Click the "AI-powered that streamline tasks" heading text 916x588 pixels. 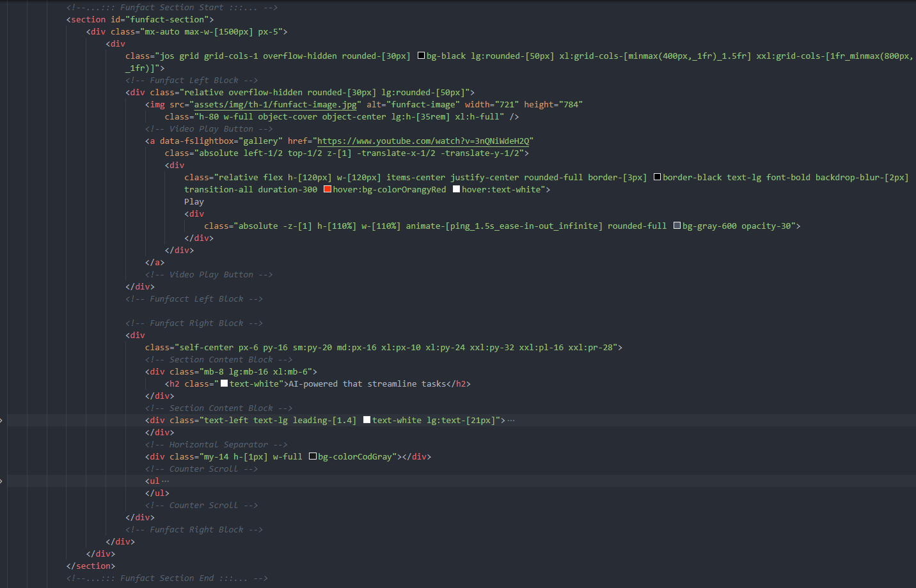point(367,383)
